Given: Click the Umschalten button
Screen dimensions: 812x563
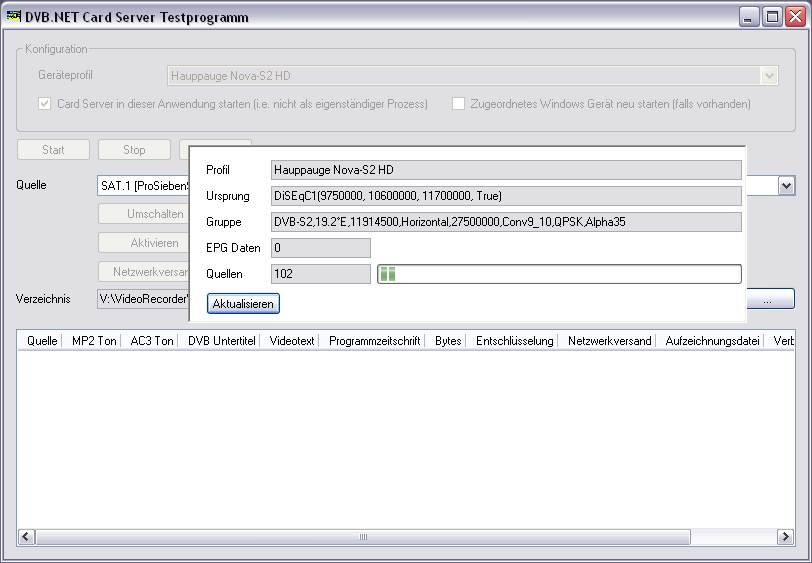Looking at the screenshot, I should point(143,214).
